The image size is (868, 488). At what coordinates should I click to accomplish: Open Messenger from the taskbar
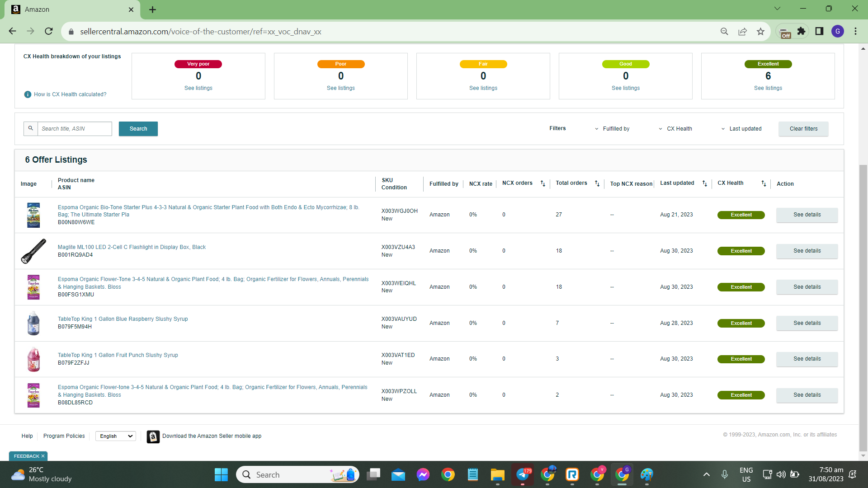coord(423,474)
